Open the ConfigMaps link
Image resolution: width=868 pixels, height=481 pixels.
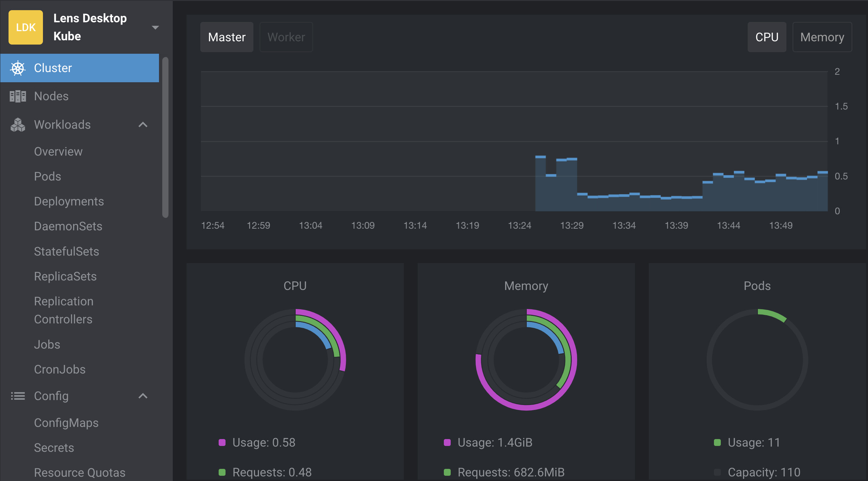click(66, 423)
